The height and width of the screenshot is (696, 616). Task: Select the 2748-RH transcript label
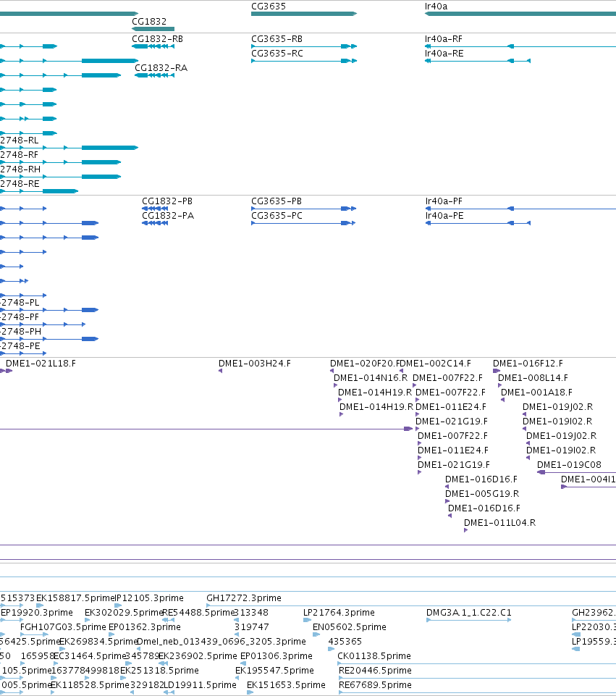point(20,169)
